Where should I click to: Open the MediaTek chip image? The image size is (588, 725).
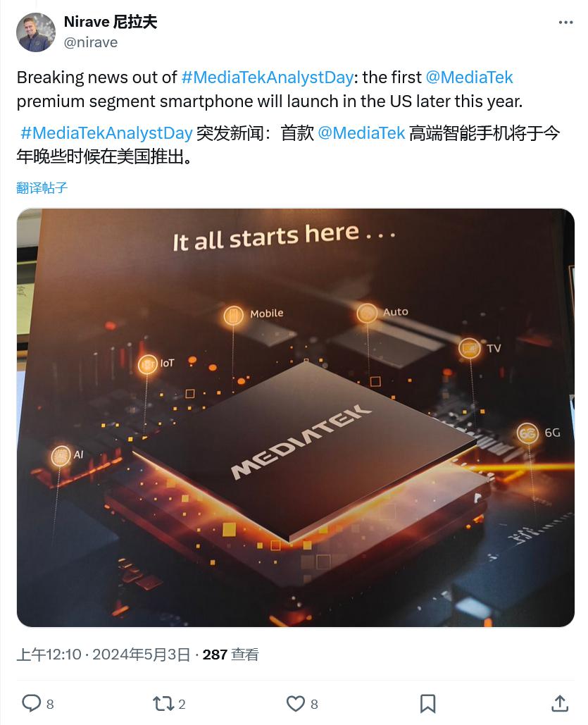pyautogui.click(x=295, y=418)
